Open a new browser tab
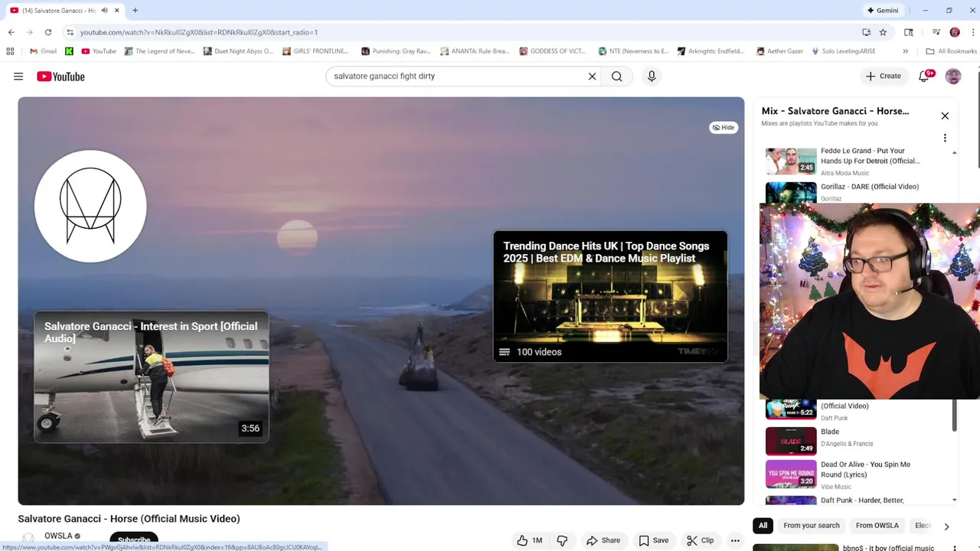This screenshot has width=980, height=551. click(x=135, y=11)
